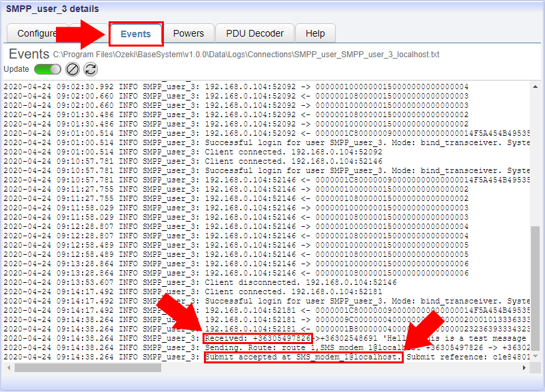Open the PDU Decoder tab

(x=254, y=33)
